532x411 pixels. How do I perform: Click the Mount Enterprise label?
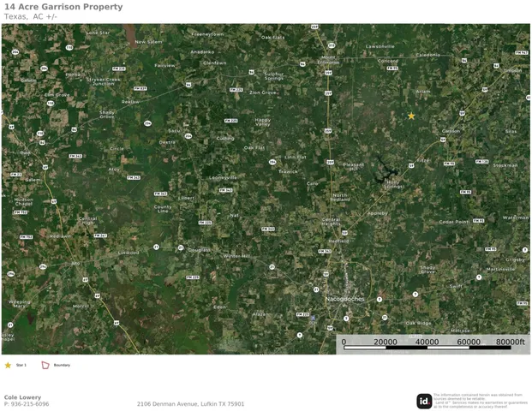[328, 60]
